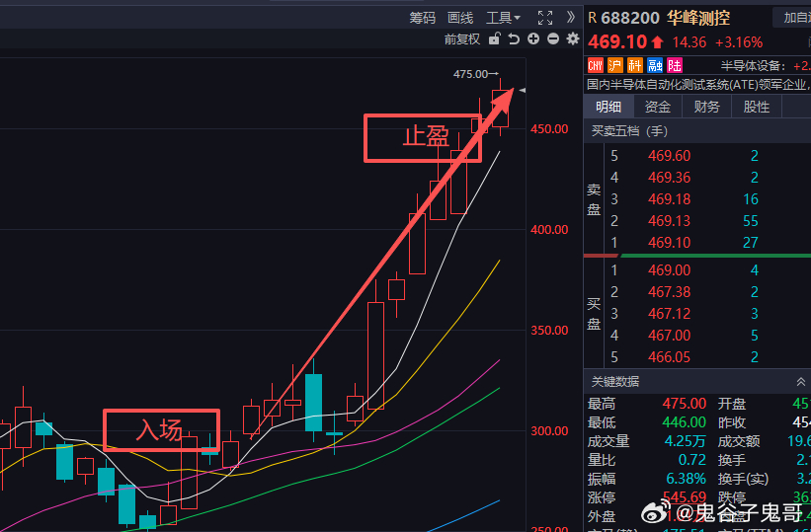Expand the 工具 dropdown menu
The height and width of the screenshot is (532, 811).
coord(503,18)
